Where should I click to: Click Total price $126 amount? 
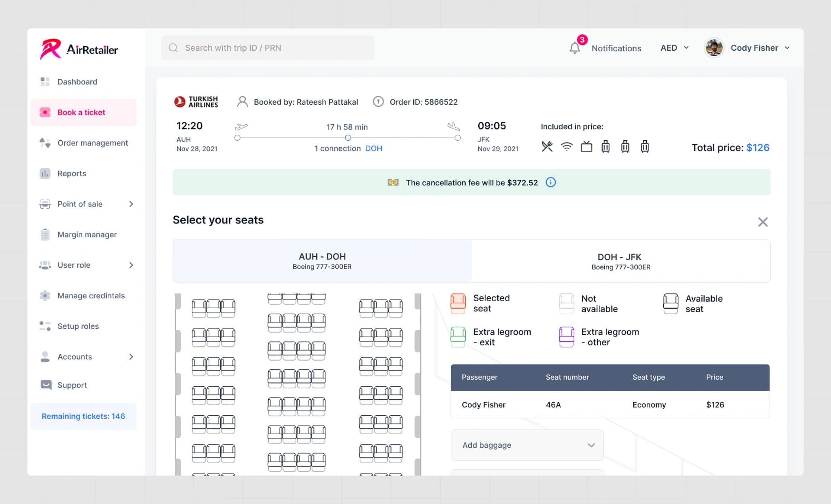click(758, 148)
